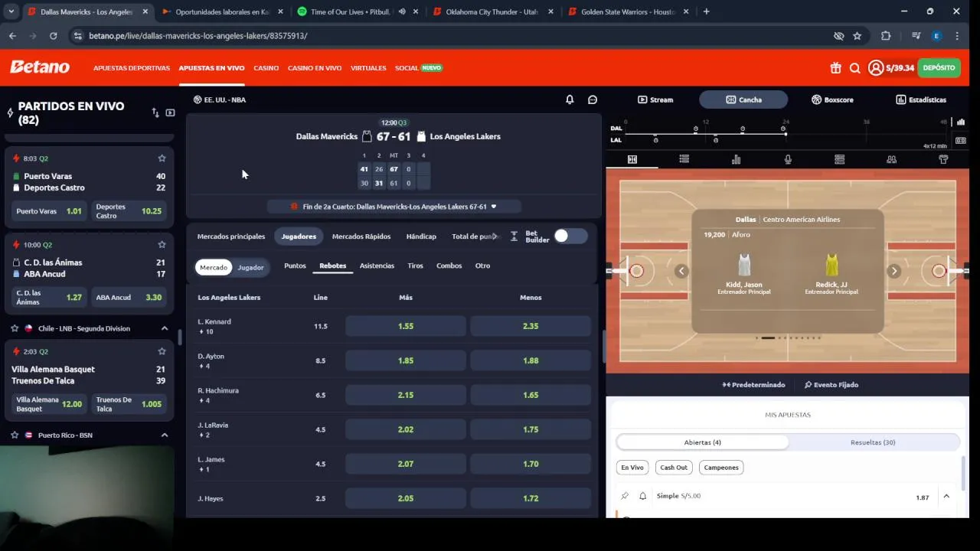Viewport: 980px width, 551px height.
Task: Toggle the Bet Builder switch
Action: 570,236
